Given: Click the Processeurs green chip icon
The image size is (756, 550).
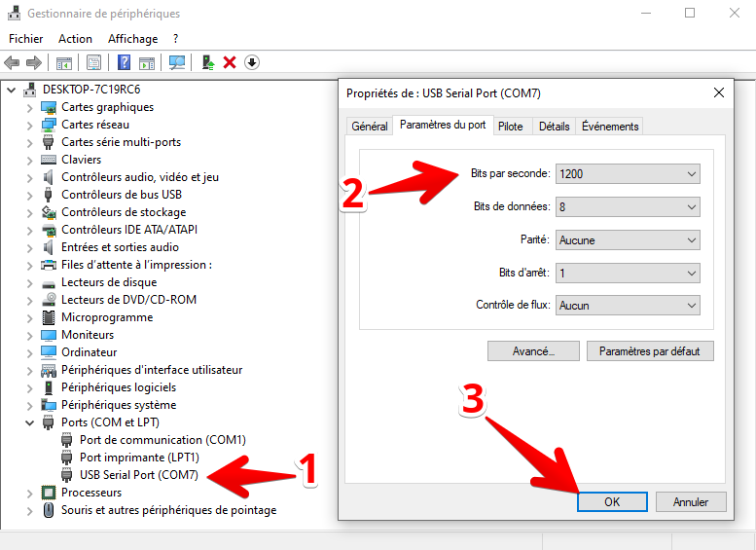Looking at the screenshot, I should click(x=49, y=493).
